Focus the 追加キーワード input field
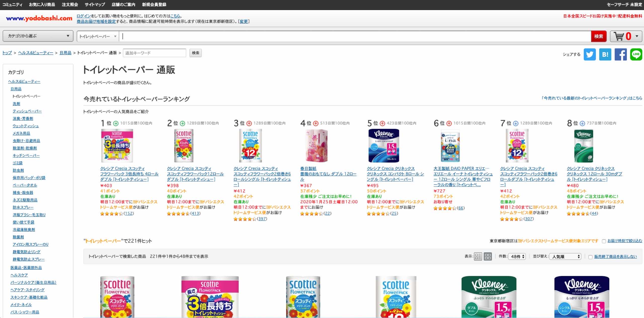 154,53
